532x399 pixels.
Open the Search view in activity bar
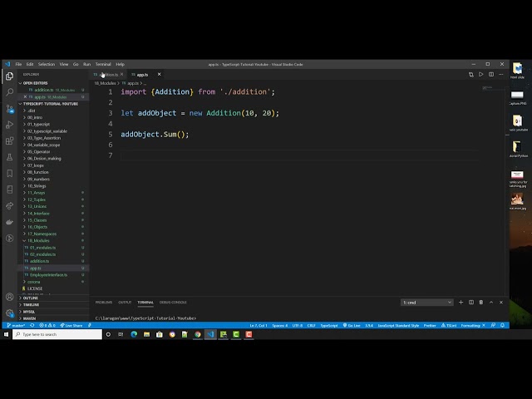coord(9,92)
